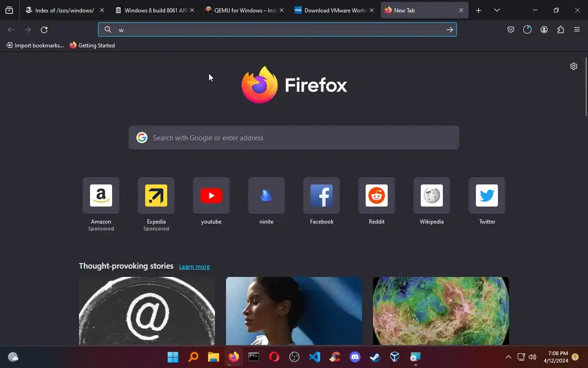Open the planet image story thumbnail
This screenshot has width=588, height=368.
(441, 311)
